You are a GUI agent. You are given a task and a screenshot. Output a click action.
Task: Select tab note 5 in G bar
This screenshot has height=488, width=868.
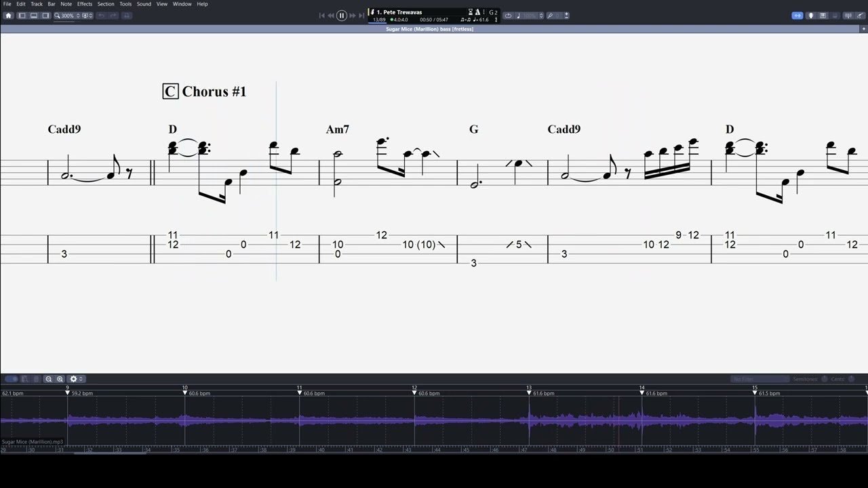tap(519, 245)
